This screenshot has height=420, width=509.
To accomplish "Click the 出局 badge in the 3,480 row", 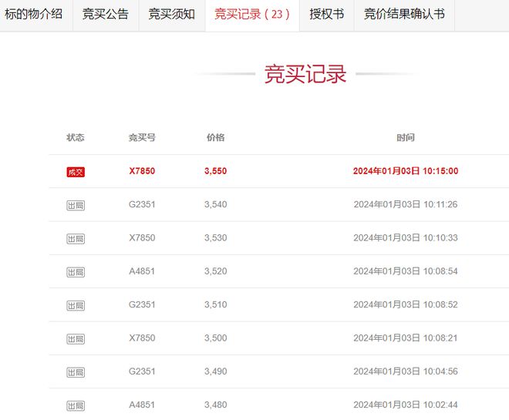I will click(76, 405).
